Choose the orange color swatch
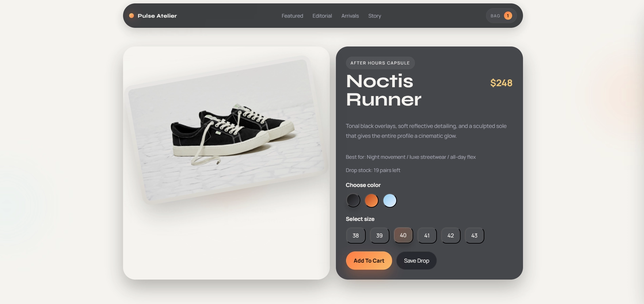The width and height of the screenshot is (644, 304). click(371, 201)
